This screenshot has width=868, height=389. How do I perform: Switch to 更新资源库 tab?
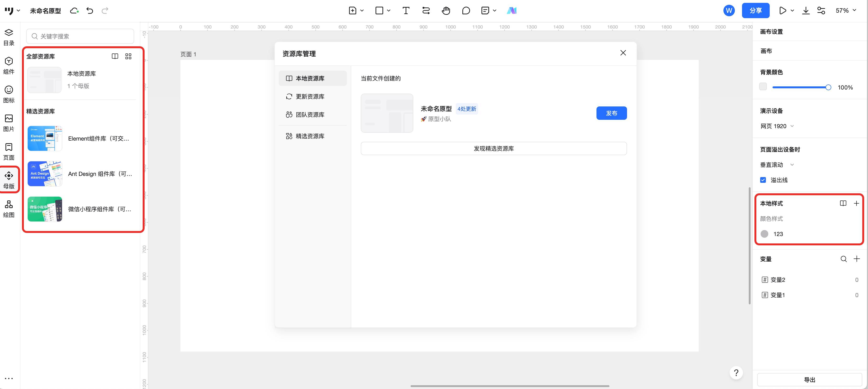(312, 96)
